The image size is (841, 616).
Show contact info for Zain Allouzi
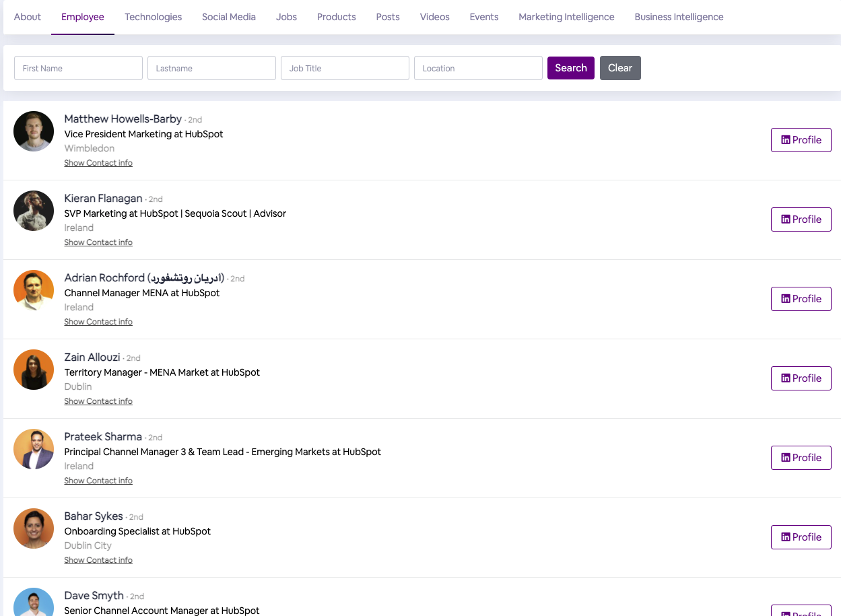(98, 401)
